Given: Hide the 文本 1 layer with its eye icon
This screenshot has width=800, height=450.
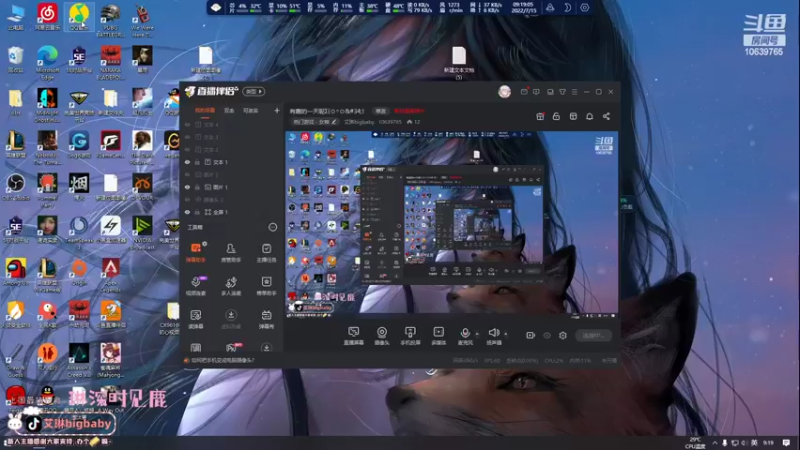Looking at the screenshot, I should click(x=187, y=162).
